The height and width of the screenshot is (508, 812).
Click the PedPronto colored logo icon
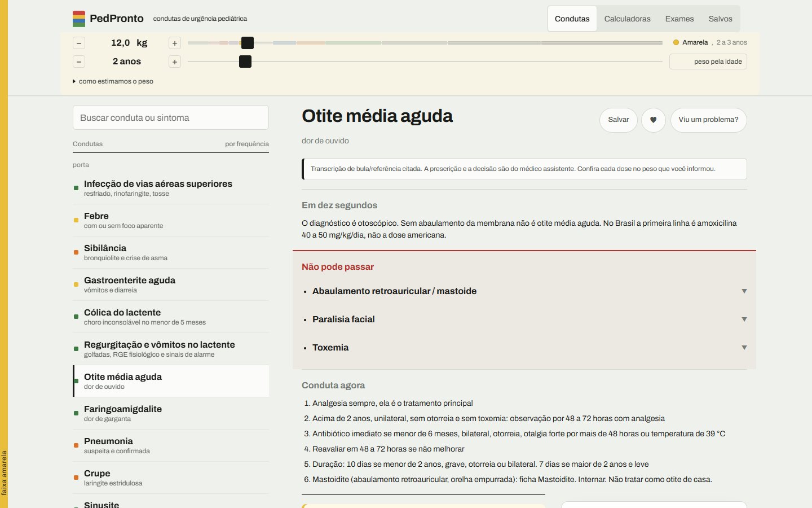79,19
